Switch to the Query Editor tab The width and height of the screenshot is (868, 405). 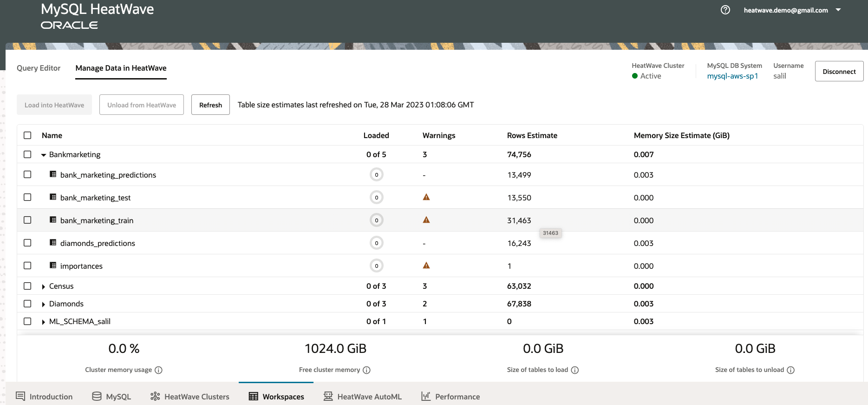(x=39, y=68)
